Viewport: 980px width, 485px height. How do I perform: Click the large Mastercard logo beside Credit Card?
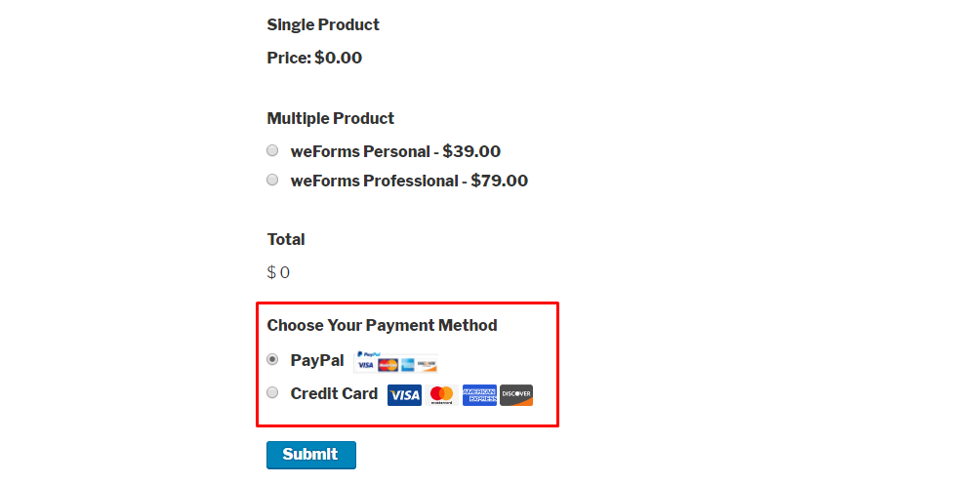click(x=442, y=395)
